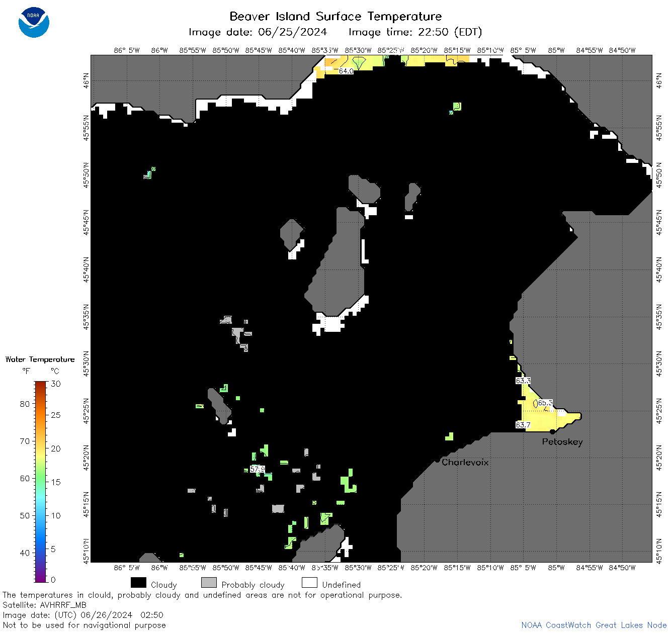This screenshot has width=672, height=633.
Task: Click the Undefined legend label text
Action: click(342, 585)
